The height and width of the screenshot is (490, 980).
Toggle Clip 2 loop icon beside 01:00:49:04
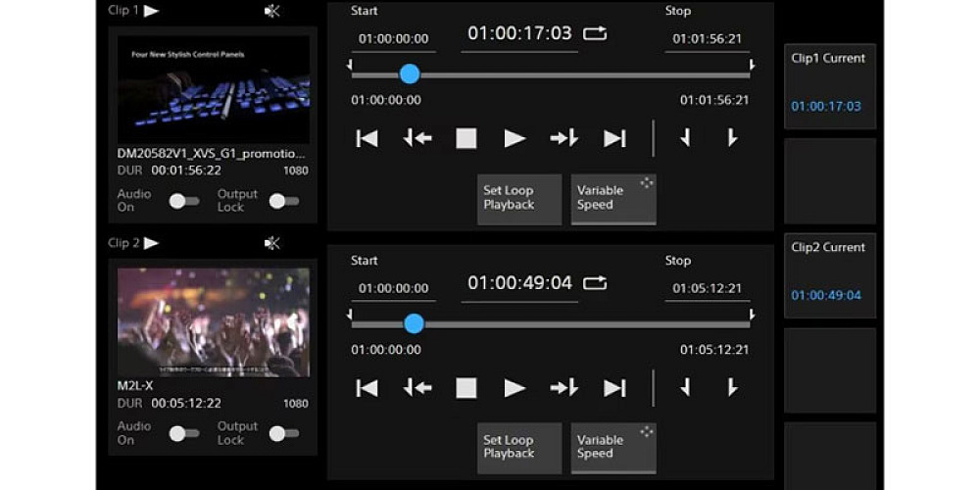coord(595,284)
